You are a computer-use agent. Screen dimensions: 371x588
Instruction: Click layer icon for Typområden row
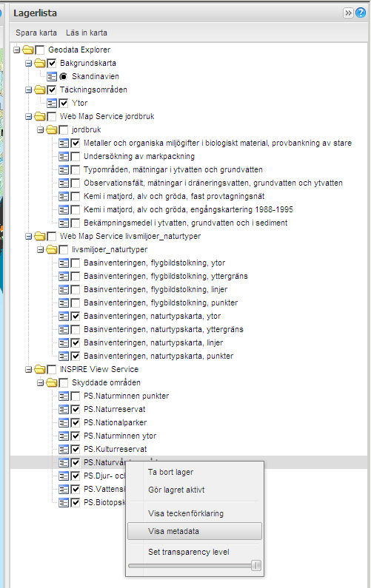[x=64, y=170]
